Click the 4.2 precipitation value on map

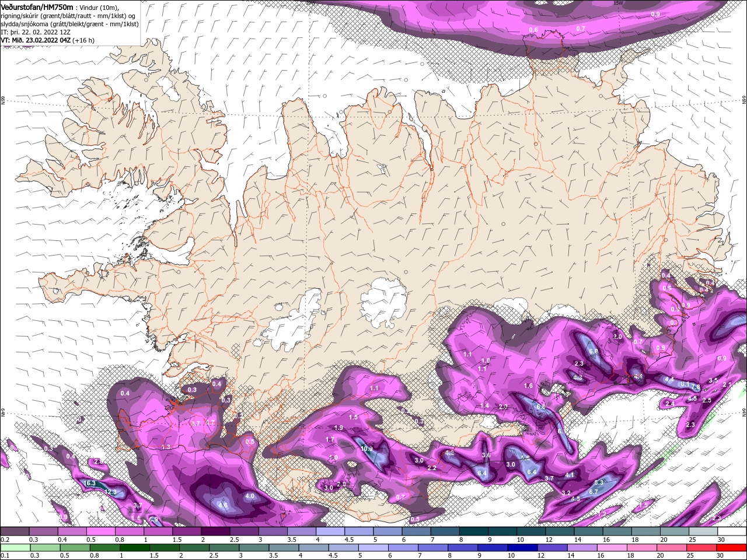(450, 453)
